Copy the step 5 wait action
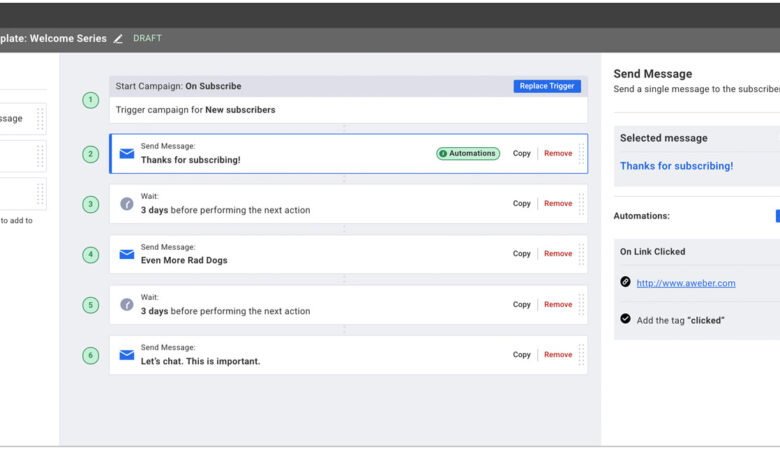 click(521, 305)
